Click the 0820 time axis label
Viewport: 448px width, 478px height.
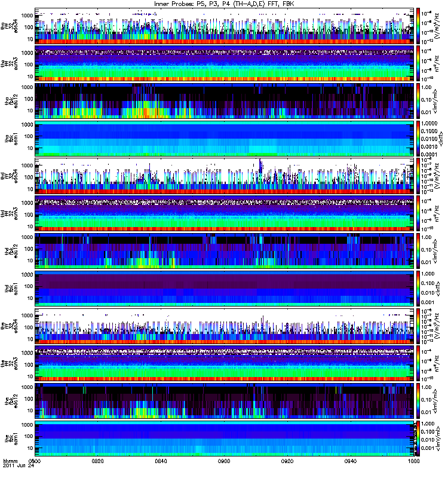click(97, 461)
